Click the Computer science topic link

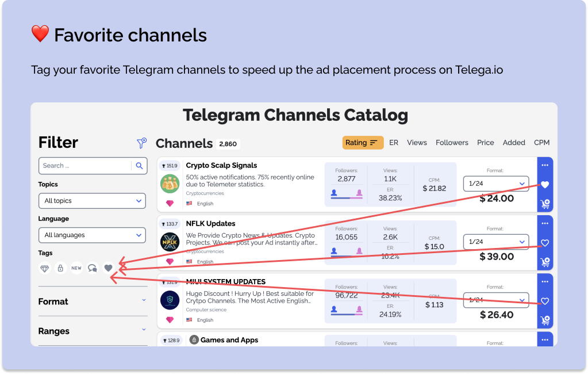[206, 310]
